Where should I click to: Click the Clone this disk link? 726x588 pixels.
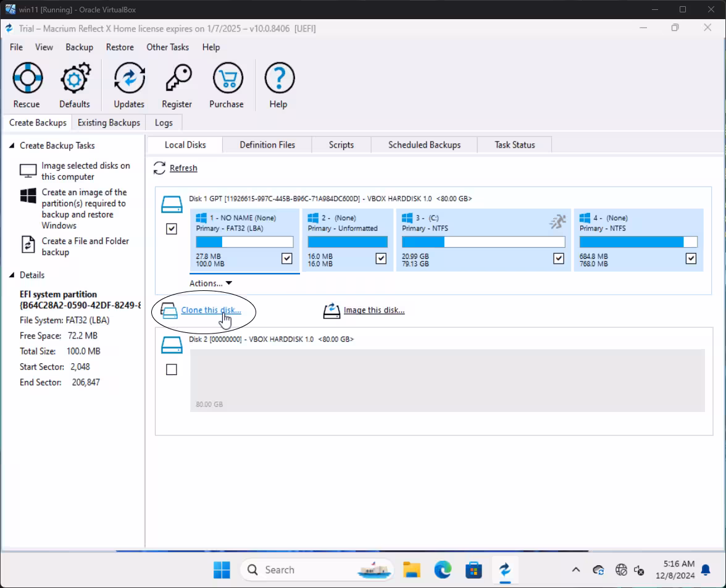pos(211,310)
